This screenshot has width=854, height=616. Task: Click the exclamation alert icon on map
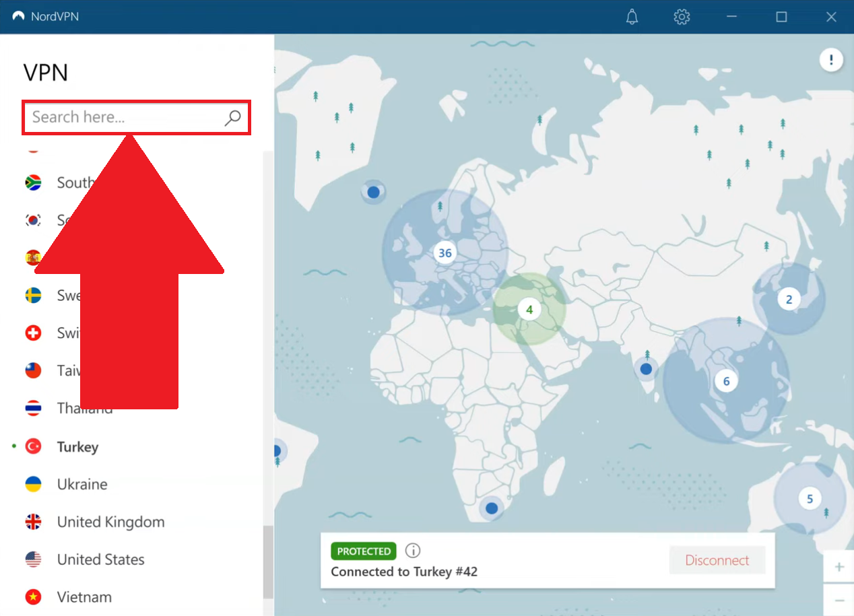point(831,60)
